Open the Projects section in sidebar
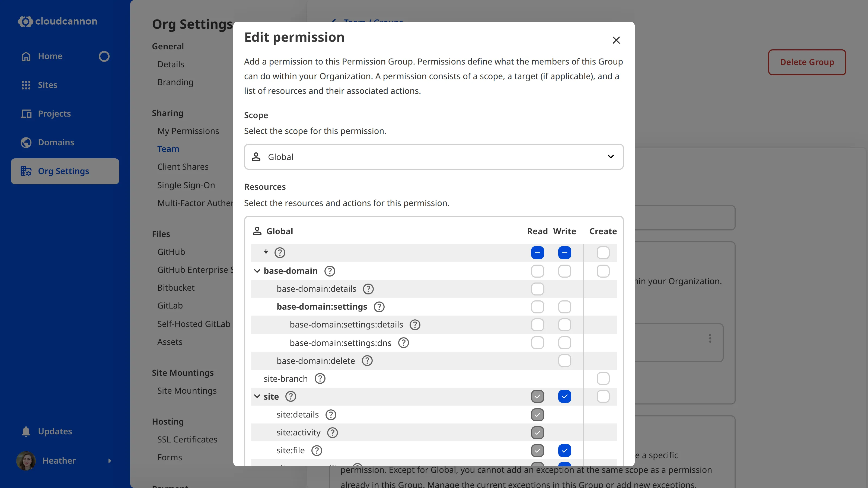 54,114
